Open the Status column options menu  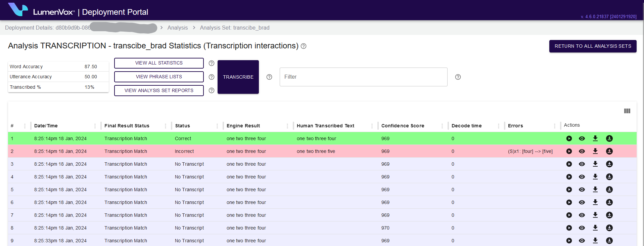coord(217,126)
